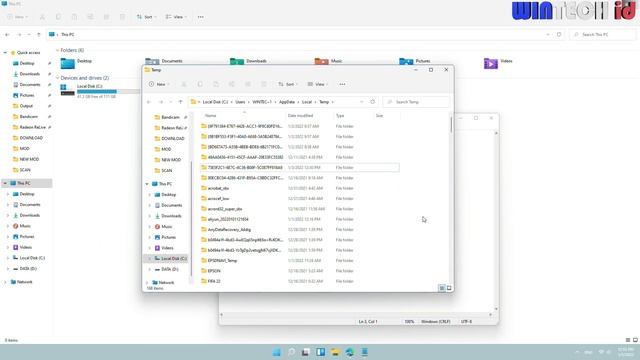
Task: Collapse the Folders group in This PC window
Action: point(57,50)
